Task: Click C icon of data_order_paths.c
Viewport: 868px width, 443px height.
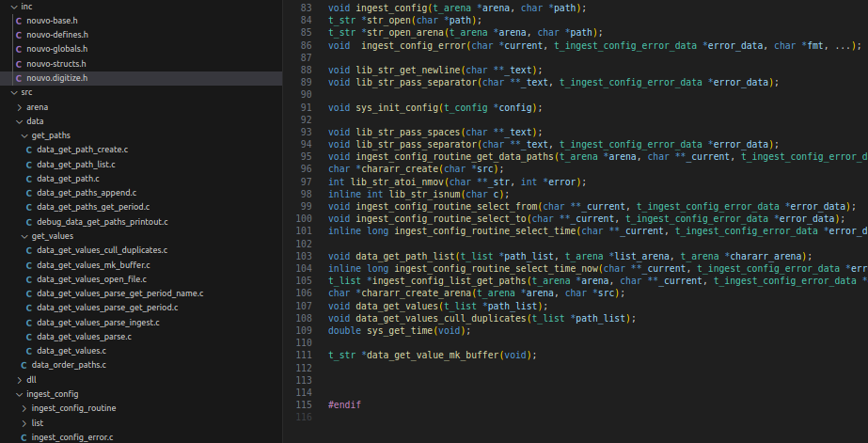Action: (x=24, y=366)
